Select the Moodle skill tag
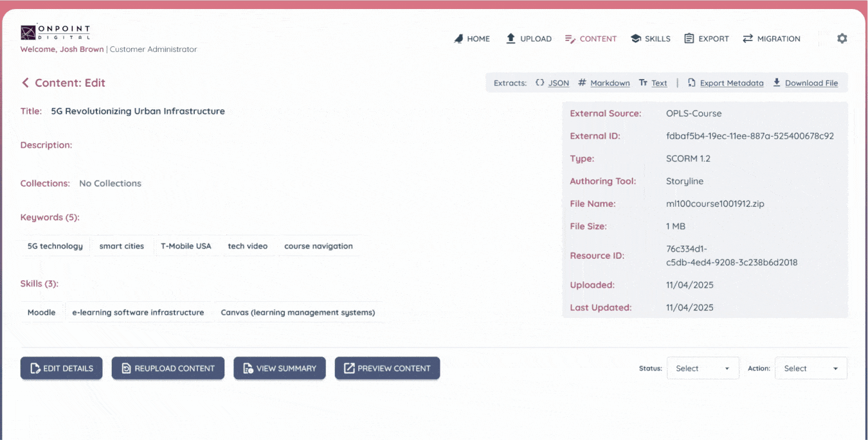The height and width of the screenshot is (440, 868). point(42,313)
